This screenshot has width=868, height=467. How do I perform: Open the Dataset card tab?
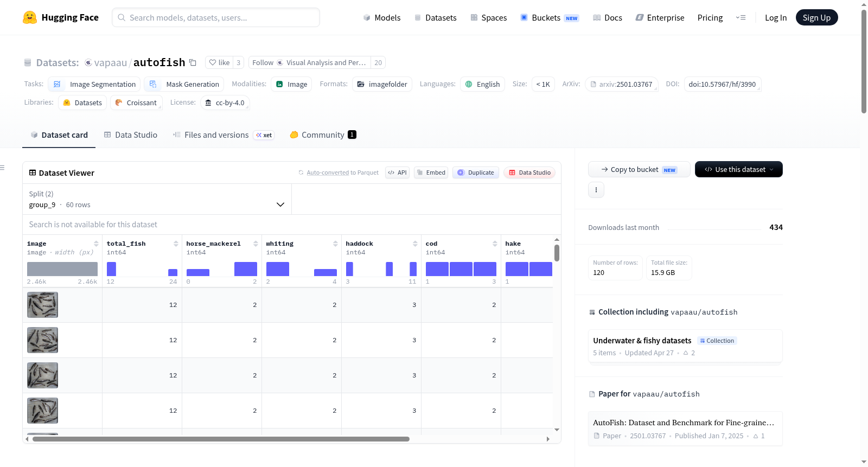click(59, 135)
